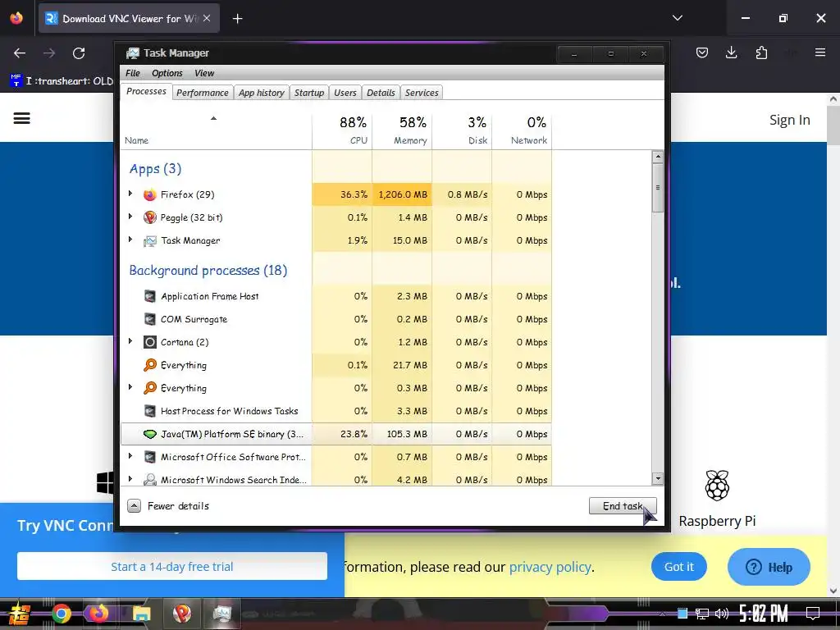Viewport: 840px width, 630px height.
Task: Click the volume icon in system tray
Action: [x=722, y=614]
